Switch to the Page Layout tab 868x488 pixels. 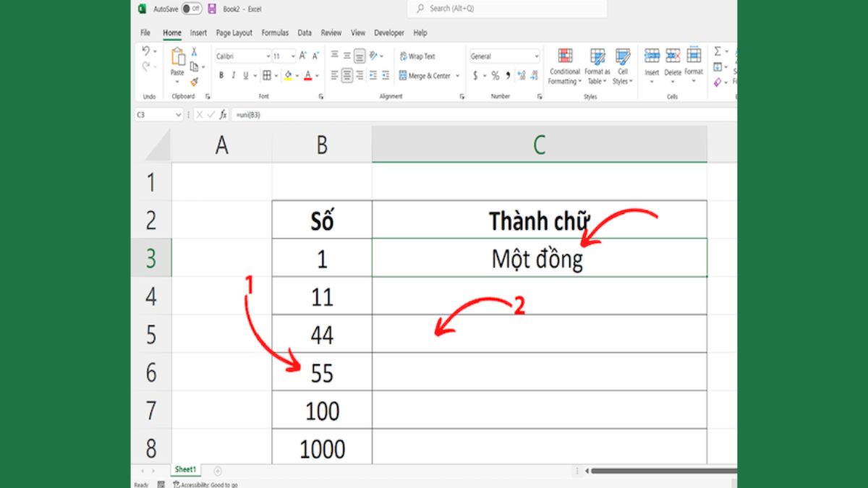pos(234,33)
